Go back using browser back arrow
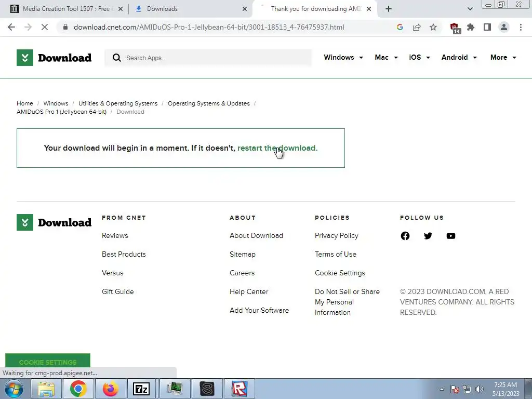Viewport: 532px width, 399px height. click(x=11, y=27)
